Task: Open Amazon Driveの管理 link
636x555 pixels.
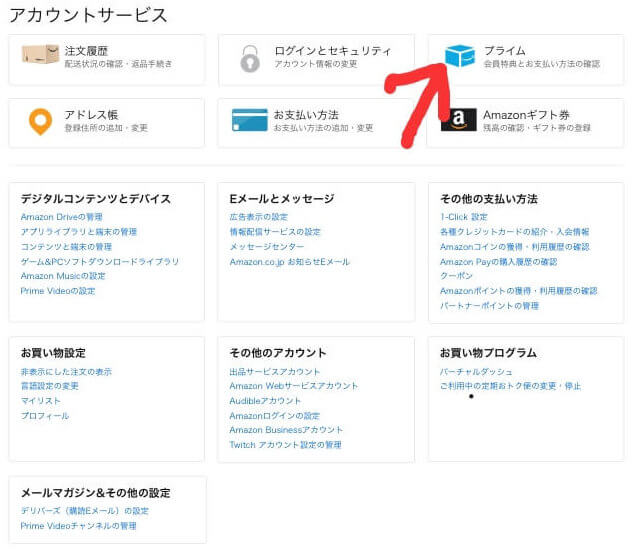Action: [x=62, y=217]
